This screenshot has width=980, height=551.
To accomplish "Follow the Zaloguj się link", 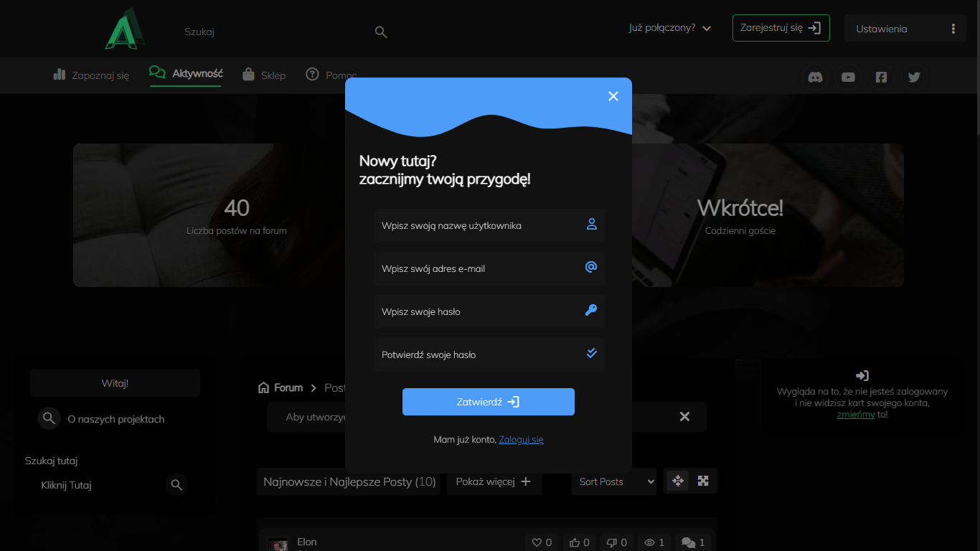I will point(521,439).
